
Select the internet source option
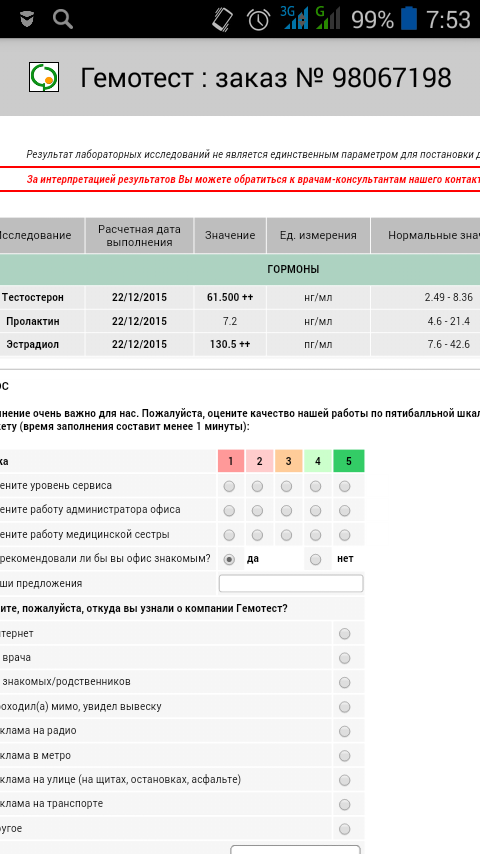pos(344,633)
